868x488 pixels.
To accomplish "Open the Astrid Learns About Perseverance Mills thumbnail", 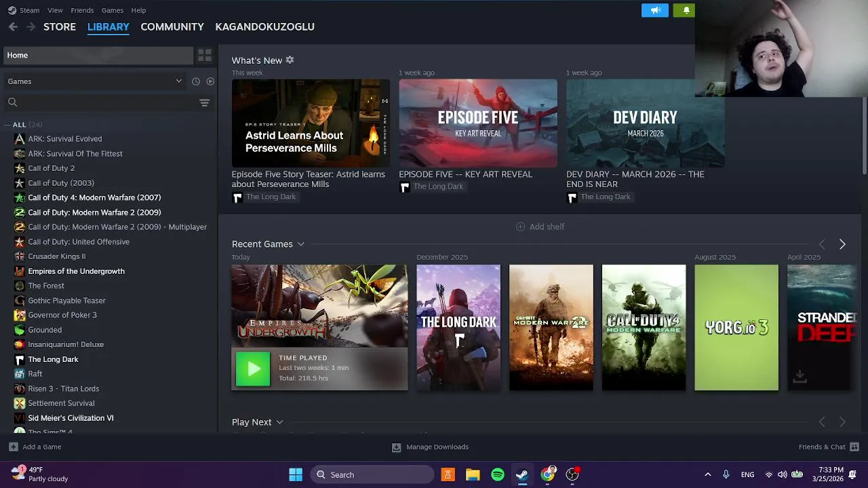I will click(x=311, y=123).
